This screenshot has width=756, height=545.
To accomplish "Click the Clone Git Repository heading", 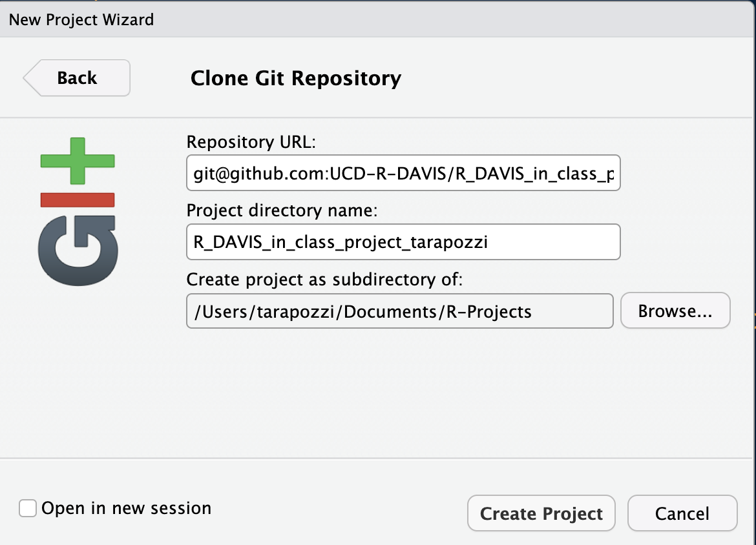I will click(296, 79).
